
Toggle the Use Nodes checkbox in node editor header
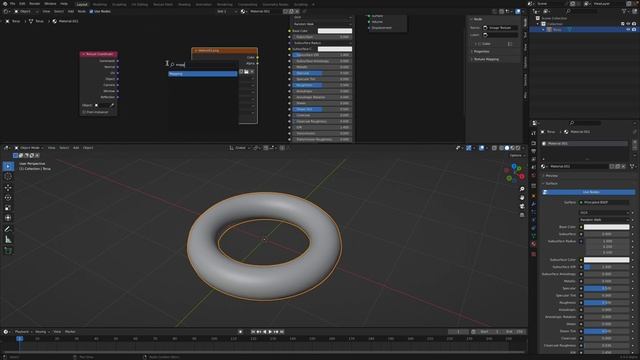tap(91, 11)
